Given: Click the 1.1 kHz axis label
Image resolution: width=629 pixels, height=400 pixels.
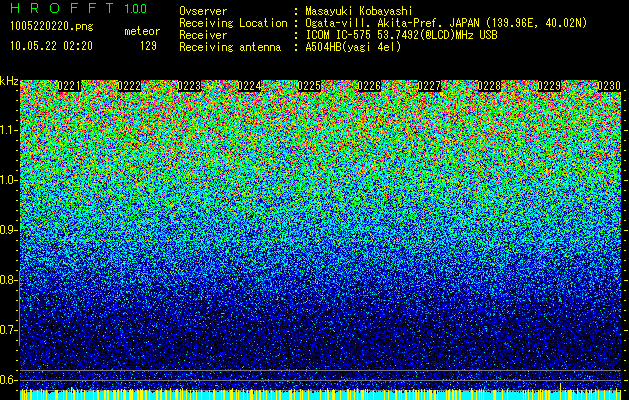Looking at the screenshot, I should pos(8,130).
